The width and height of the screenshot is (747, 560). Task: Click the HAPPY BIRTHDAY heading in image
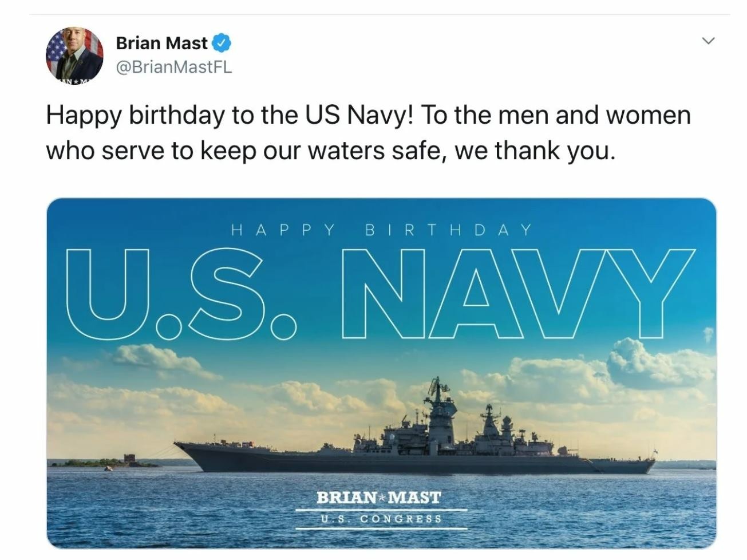pyautogui.click(x=381, y=230)
